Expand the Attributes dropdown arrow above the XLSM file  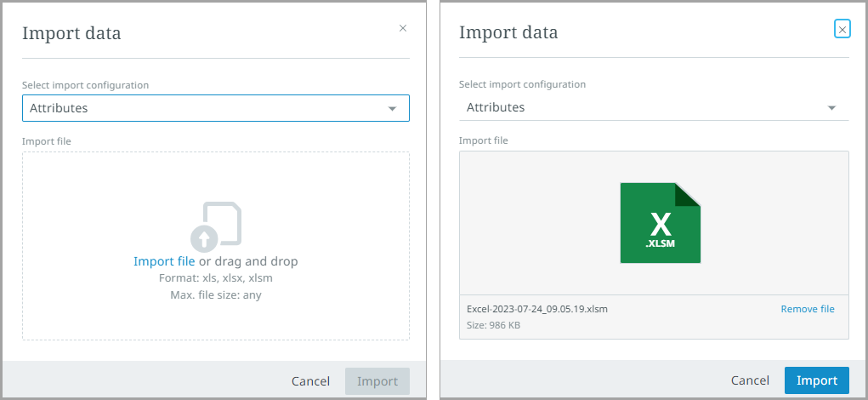831,108
